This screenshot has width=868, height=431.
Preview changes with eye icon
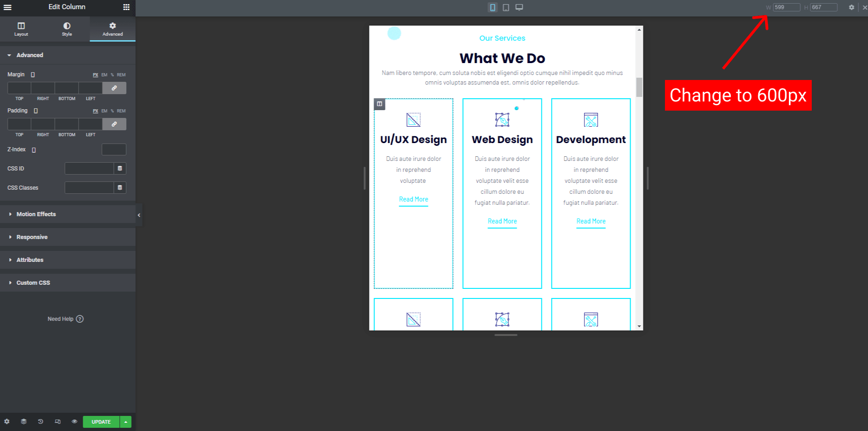point(75,421)
